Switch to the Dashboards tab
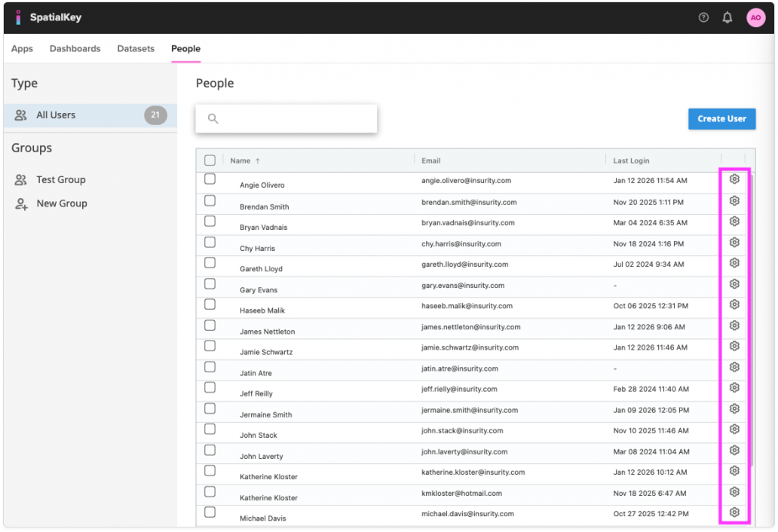This screenshot has width=778, height=532. 75,48
